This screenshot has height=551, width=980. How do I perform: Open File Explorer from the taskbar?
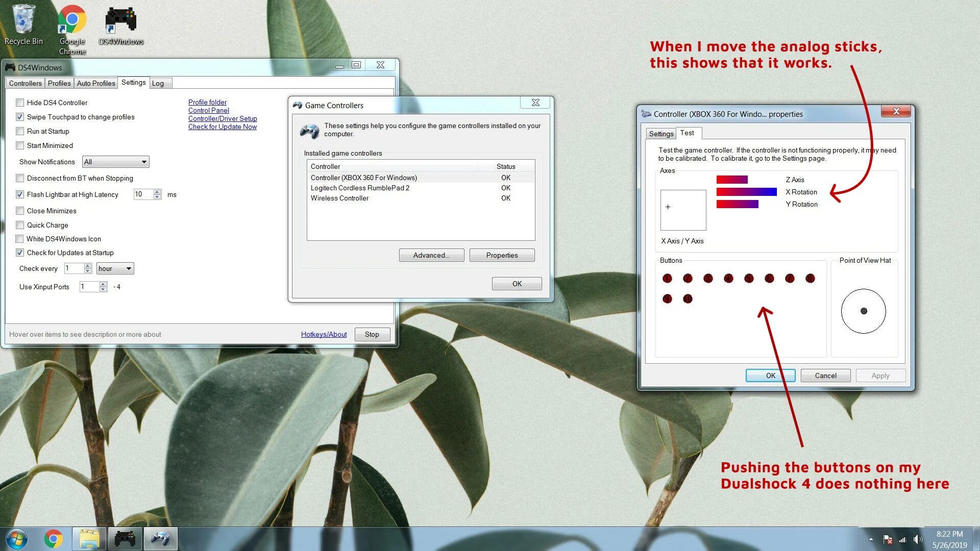[89, 539]
